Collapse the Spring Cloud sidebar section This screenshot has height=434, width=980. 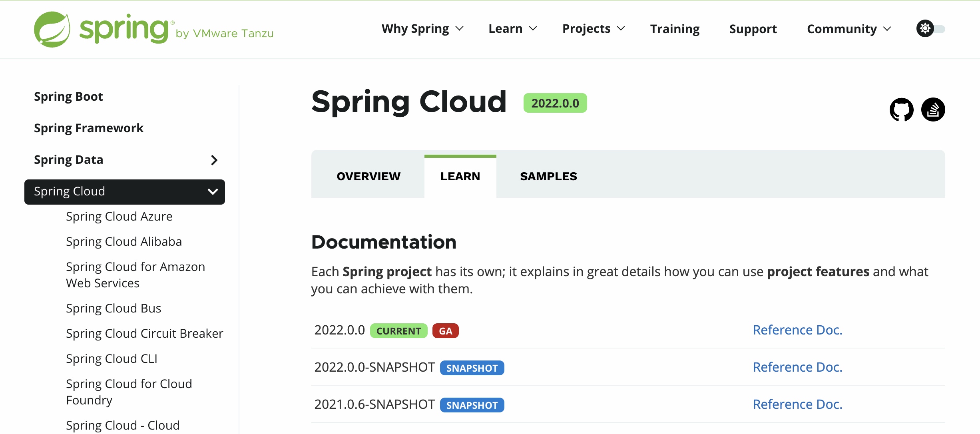(x=213, y=192)
